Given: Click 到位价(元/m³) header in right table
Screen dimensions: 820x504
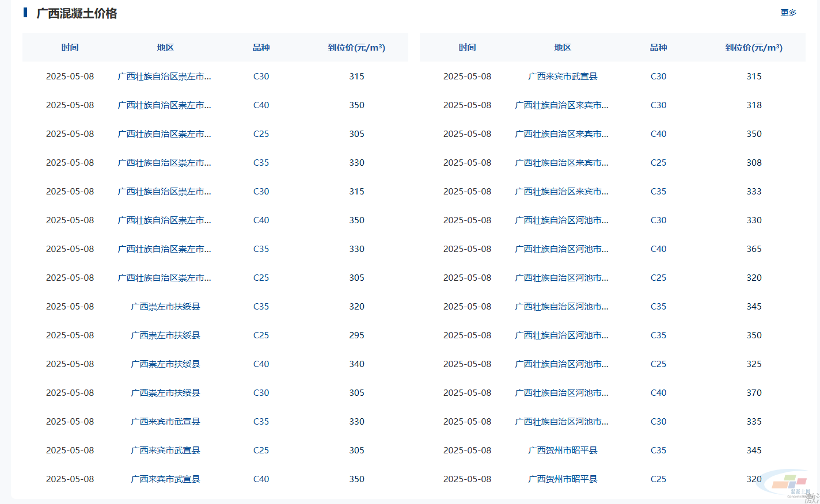Looking at the screenshot, I should click(x=754, y=48).
